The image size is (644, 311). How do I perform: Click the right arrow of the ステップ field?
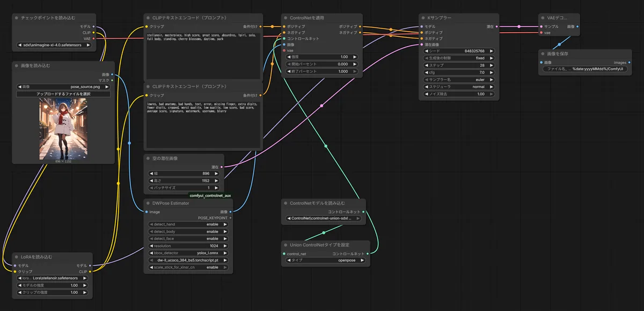click(492, 65)
